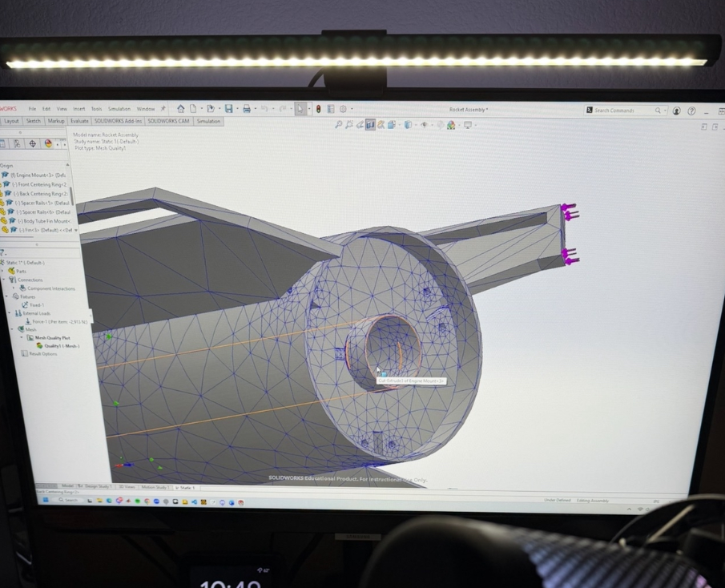Viewport: 725px width, 588px height.
Task: Toggle the Select cursor tool
Action: coord(300,109)
